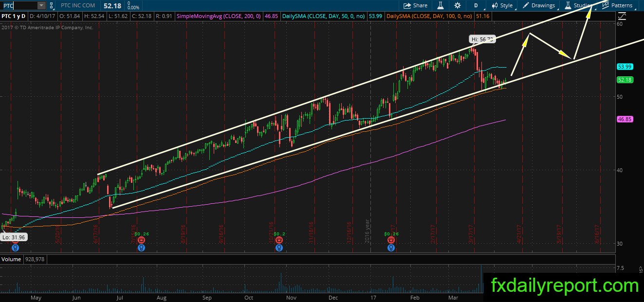Click the blue event icon under January earnings
Screen dimensions: 644x302
pos(391,248)
